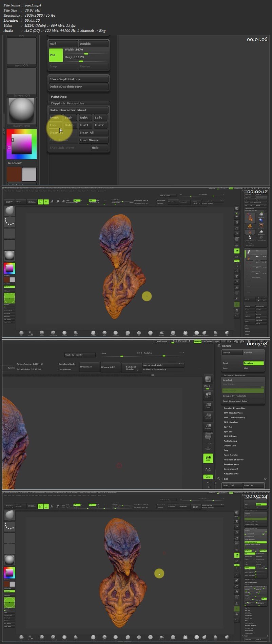This screenshot has height=644, width=272.
Task: Expand the BPR RenderPass section
Action: tap(233, 413)
